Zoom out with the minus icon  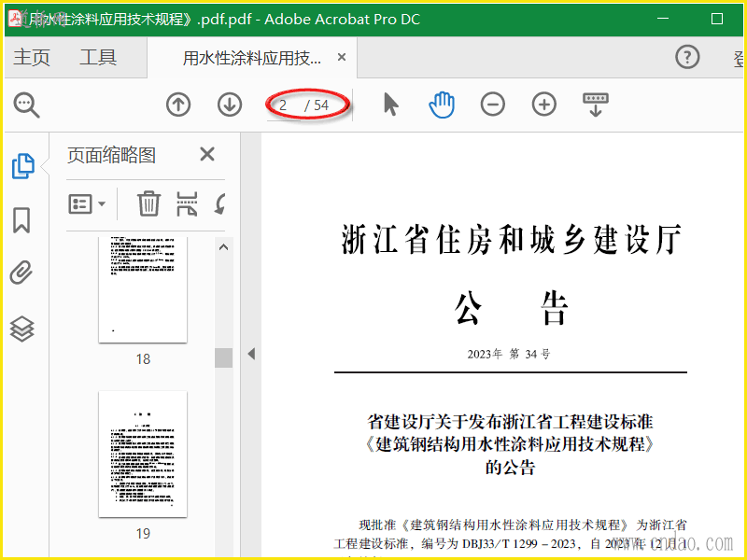click(493, 105)
